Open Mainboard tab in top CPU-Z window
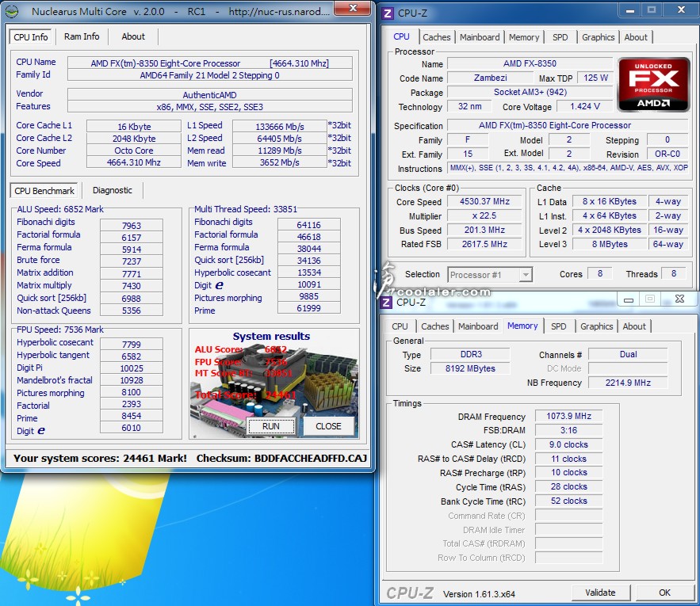Image resolution: width=700 pixels, height=606 pixels. click(480, 37)
